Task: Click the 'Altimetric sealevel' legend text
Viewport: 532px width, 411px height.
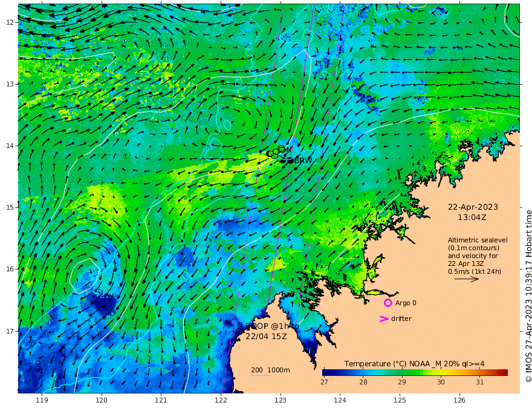Action: coord(478,240)
